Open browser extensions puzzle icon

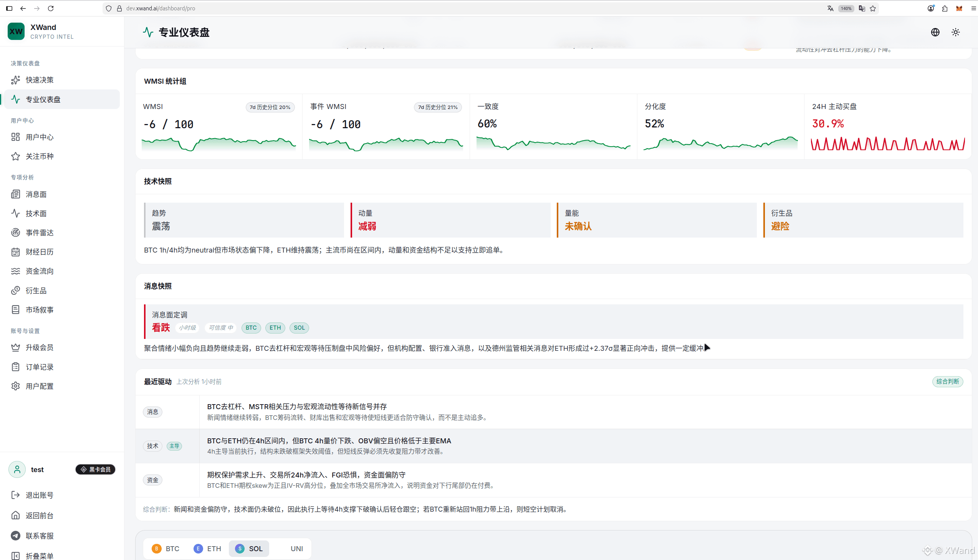tap(945, 8)
